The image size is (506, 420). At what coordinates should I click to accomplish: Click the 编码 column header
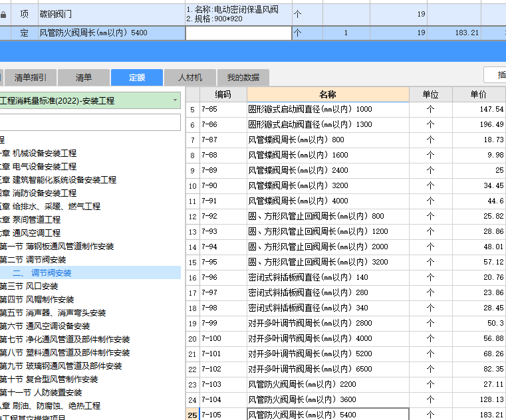pyautogui.click(x=223, y=94)
